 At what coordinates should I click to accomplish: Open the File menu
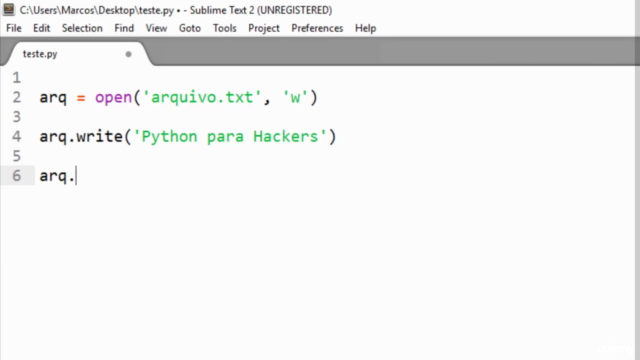13,28
